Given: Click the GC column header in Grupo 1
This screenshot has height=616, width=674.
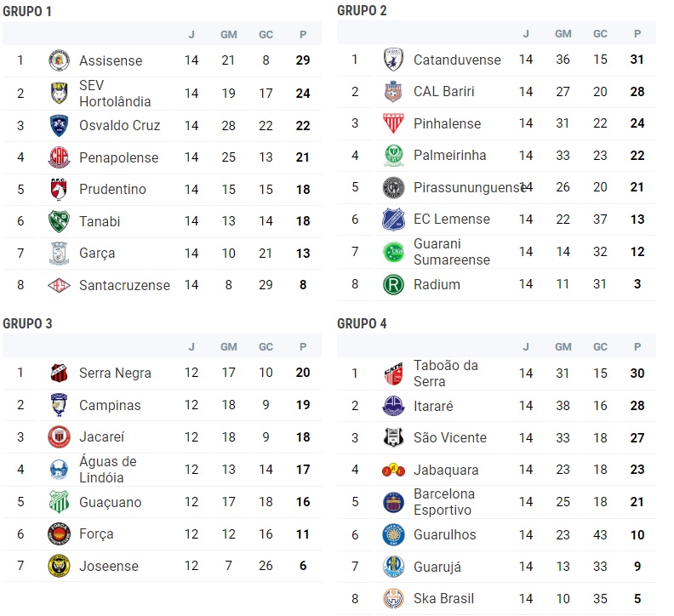Looking at the screenshot, I should (x=266, y=34).
